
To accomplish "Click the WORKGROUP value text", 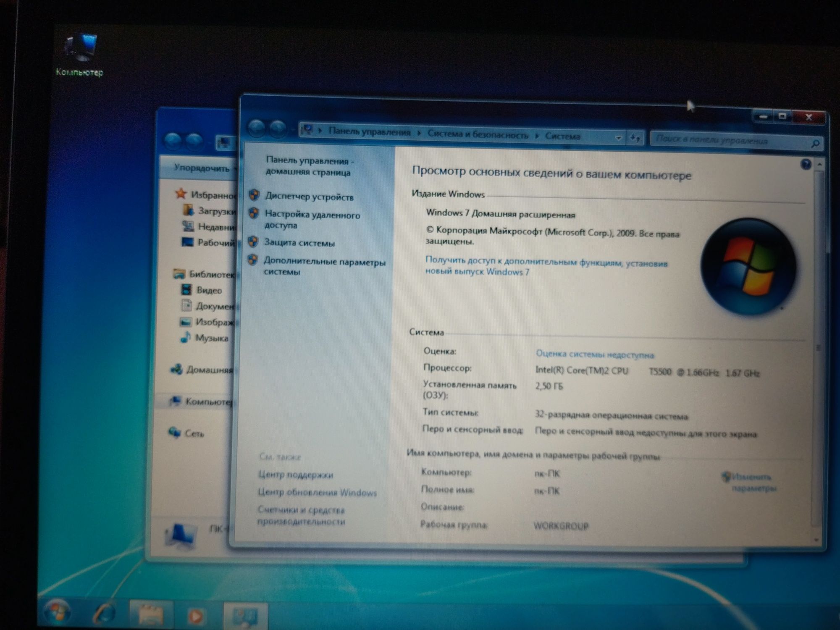I will (561, 526).
